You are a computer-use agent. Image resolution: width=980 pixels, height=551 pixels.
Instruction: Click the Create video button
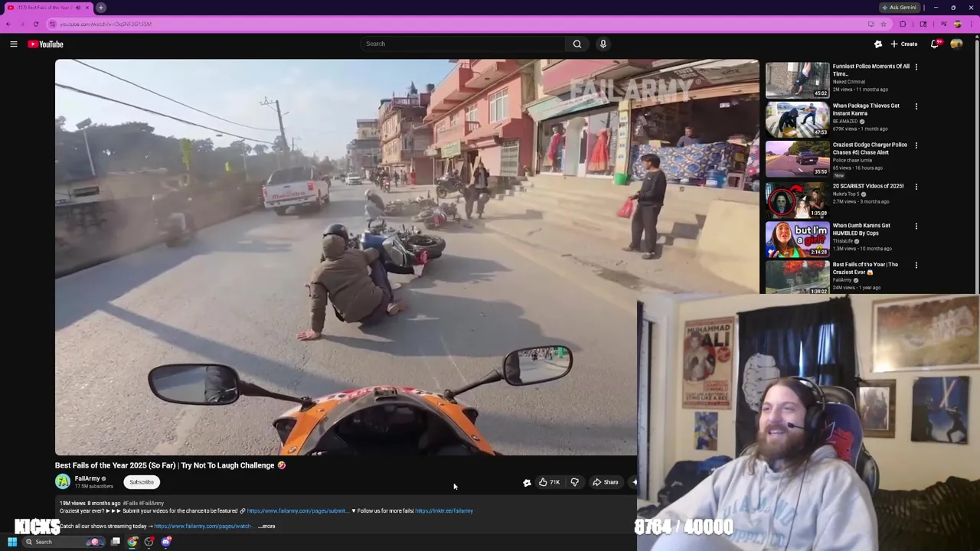(904, 44)
